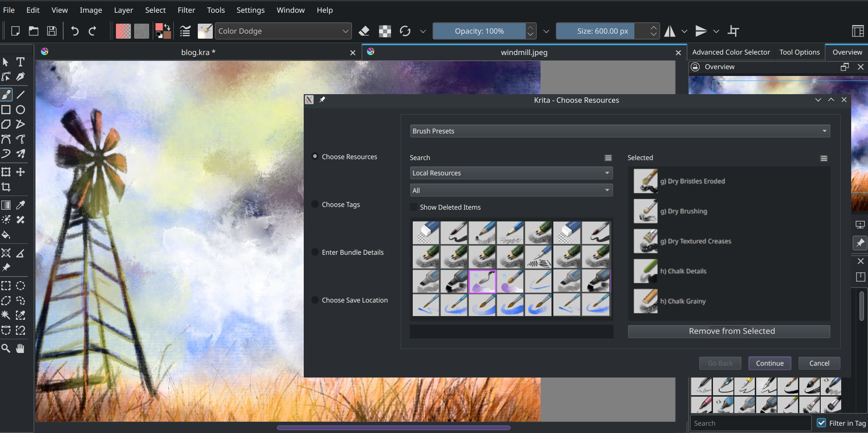Create a new document icon

click(15, 31)
